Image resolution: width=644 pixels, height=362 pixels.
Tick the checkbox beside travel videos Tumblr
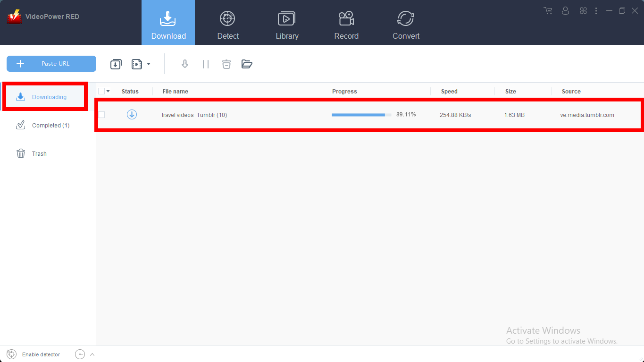tap(100, 114)
